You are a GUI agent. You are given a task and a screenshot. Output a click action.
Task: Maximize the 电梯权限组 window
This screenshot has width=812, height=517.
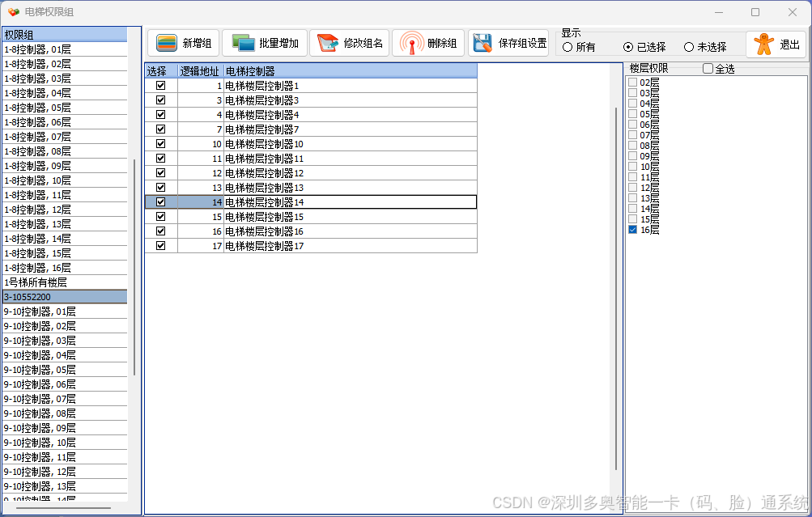pos(755,12)
